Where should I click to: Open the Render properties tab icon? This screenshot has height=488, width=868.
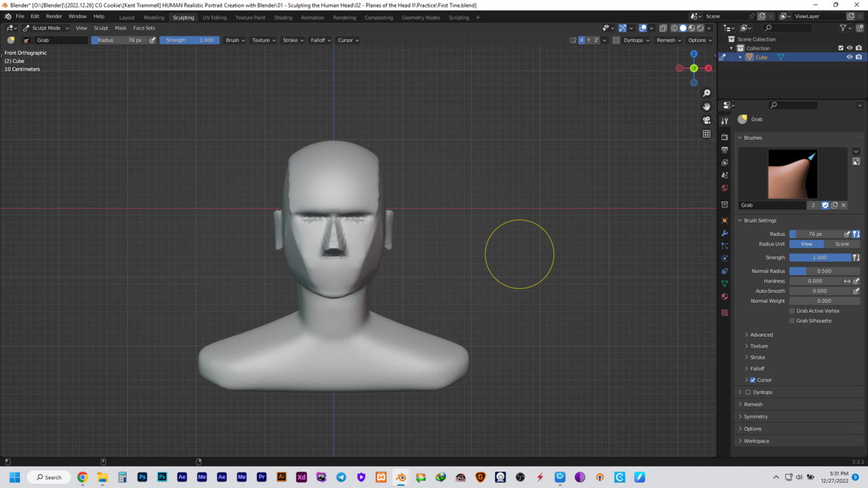pyautogui.click(x=725, y=137)
